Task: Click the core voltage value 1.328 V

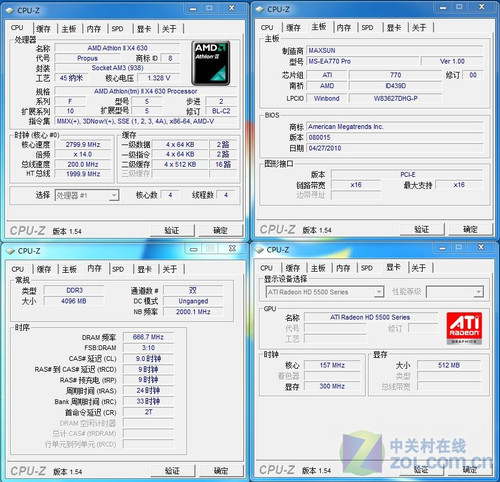Action: tap(159, 78)
